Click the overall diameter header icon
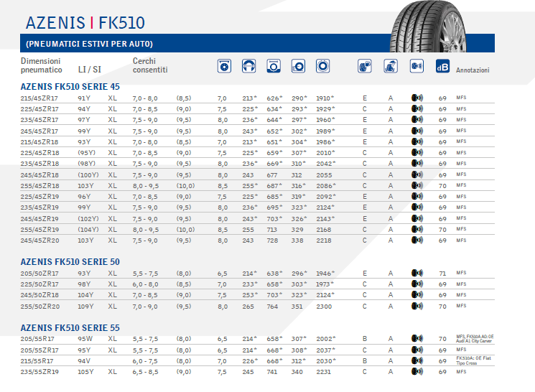 click(274, 67)
